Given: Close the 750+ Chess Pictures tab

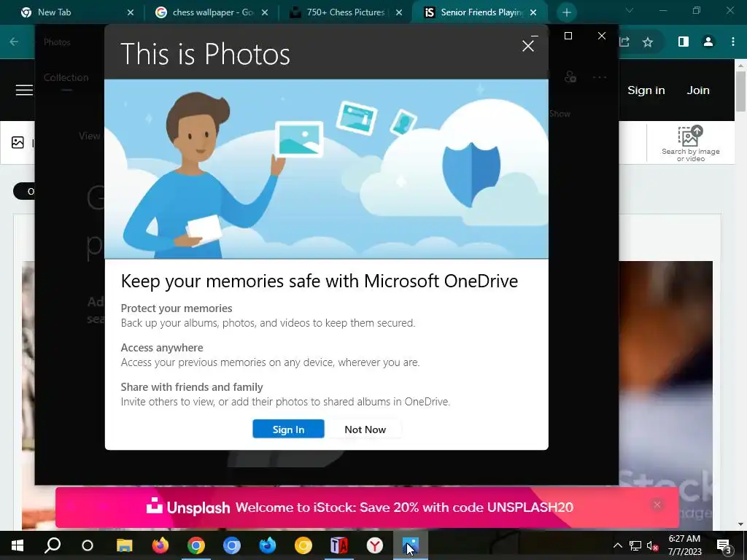Looking at the screenshot, I should pyautogui.click(x=399, y=13).
